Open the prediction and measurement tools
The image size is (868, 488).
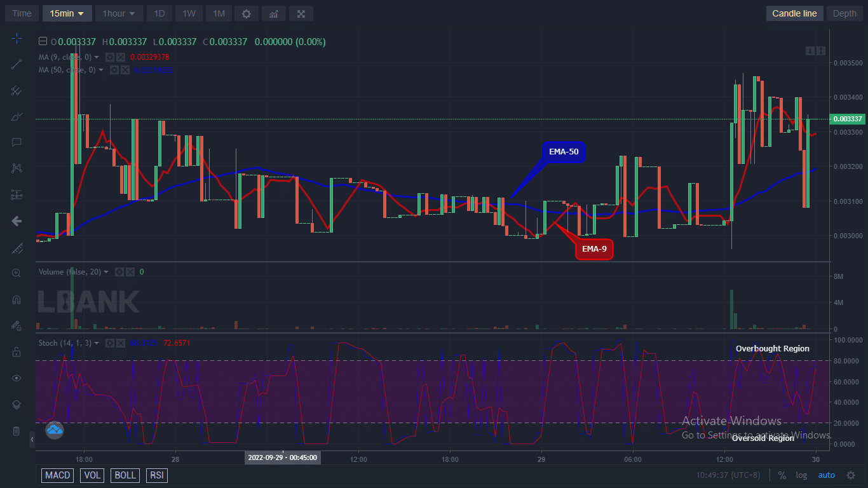pyautogui.click(x=17, y=194)
